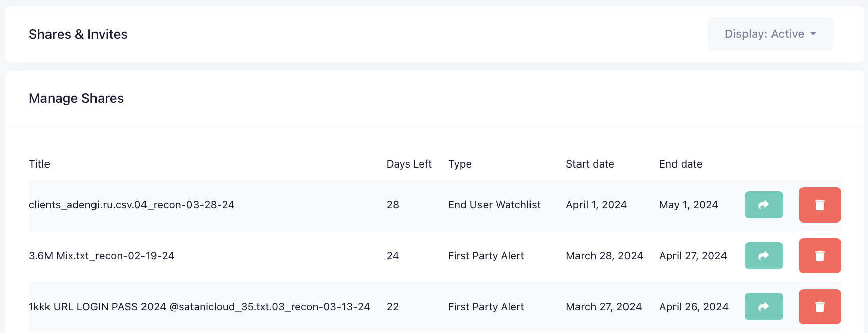Screen dimensions: 868x333
Task: Select the clients_adengi.ru.csv.04_recon-03-28-24 title
Action: coord(131,205)
